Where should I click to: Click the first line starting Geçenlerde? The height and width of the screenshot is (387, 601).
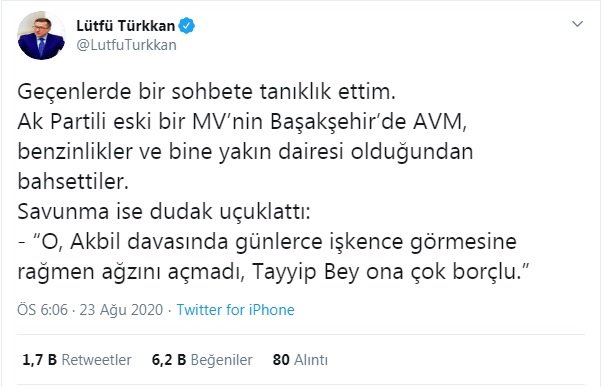[206, 92]
